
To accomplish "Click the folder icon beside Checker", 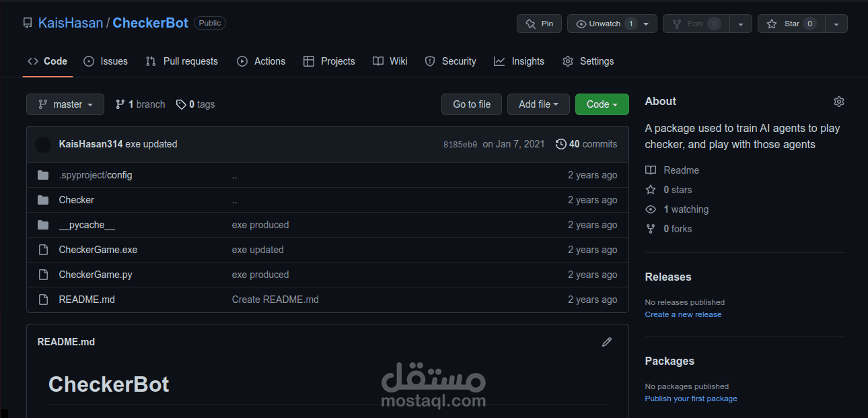I will point(43,200).
